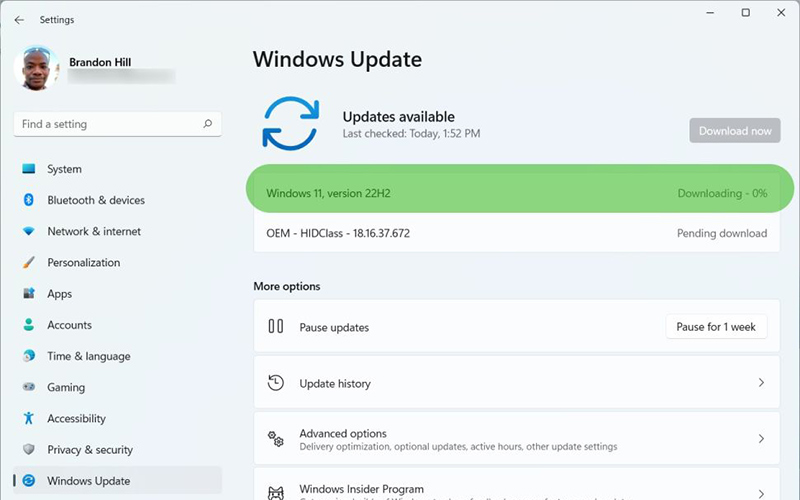The width and height of the screenshot is (800, 500).
Task: Click Pause for 1 week button
Action: click(716, 327)
